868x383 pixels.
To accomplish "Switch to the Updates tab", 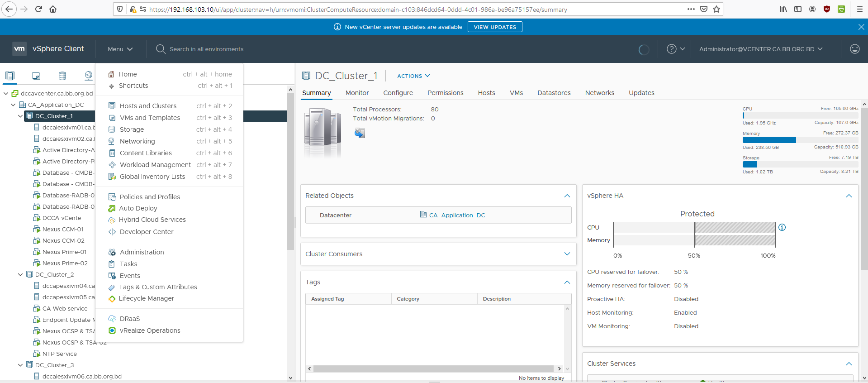I will click(x=641, y=93).
